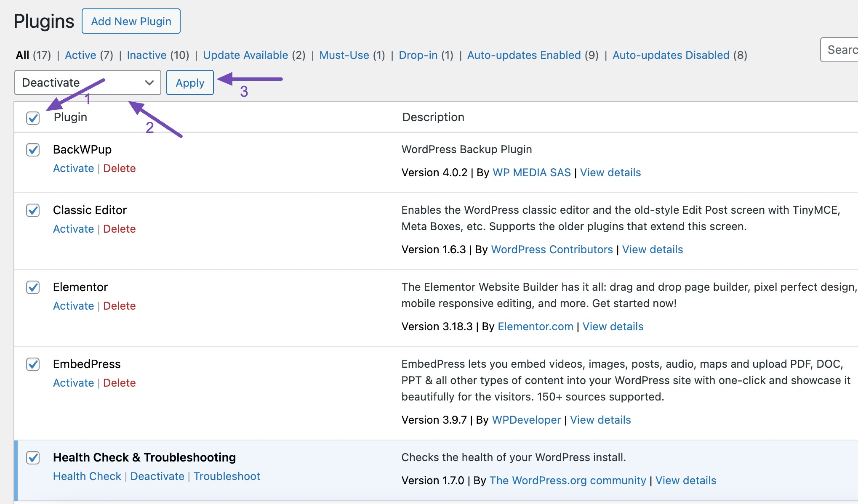Screen dimensions: 858x504
Task: Enable the Elementor plugin checkbox
Action: [x=32, y=287]
